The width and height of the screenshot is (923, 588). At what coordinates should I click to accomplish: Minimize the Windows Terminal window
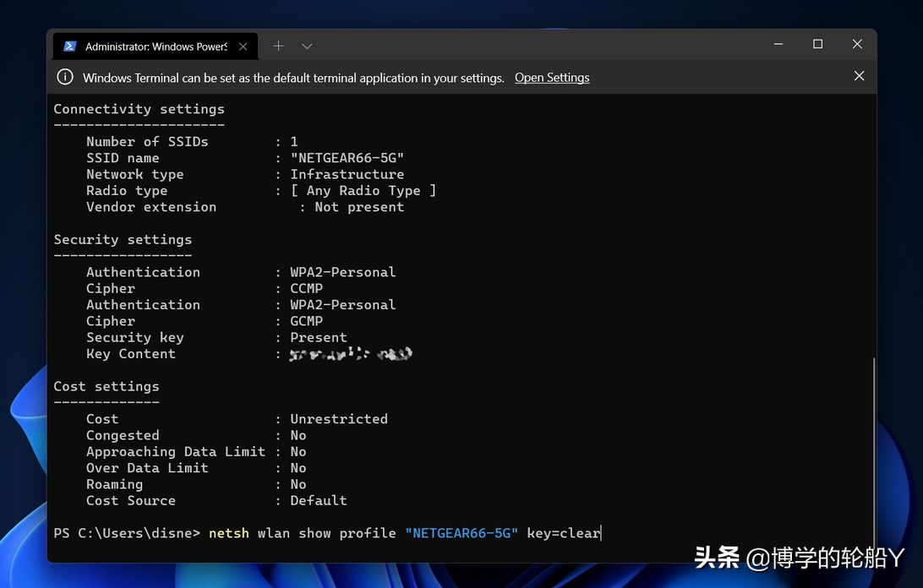[x=778, y=45]
